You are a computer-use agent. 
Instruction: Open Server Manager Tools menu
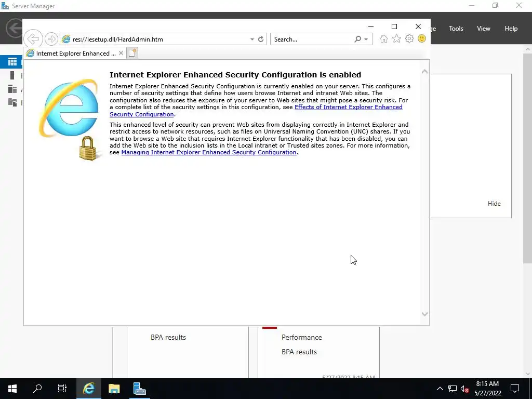coord(456,29)
